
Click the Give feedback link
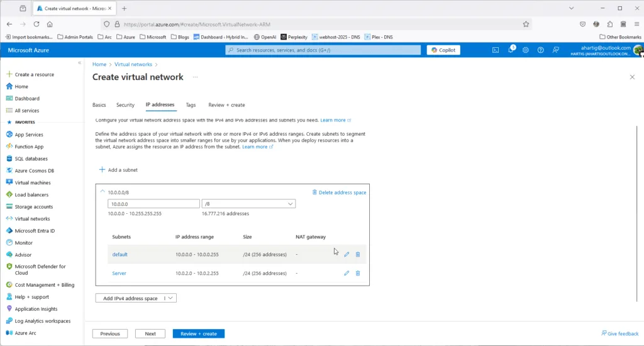pyautogui.click(x=619, y=333)
